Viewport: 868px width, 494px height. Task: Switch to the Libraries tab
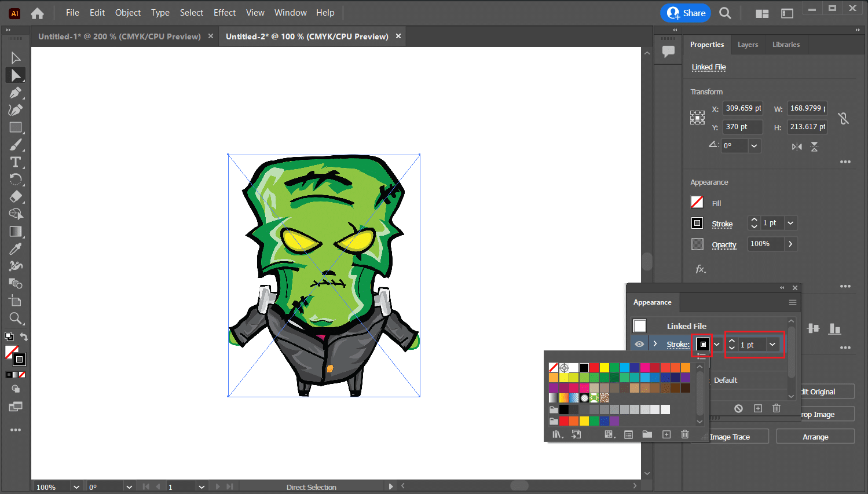click(786, 45)
